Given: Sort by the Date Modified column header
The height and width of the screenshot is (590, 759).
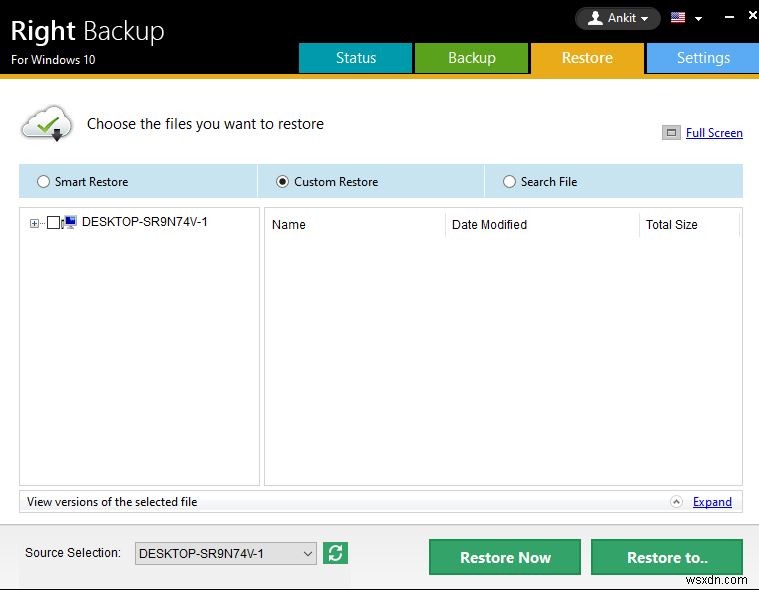Looking at the screenshot, I should coord(542,225).
